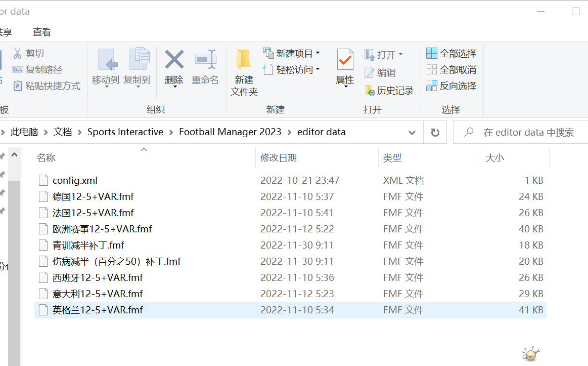Viewport: 588px width, 366px height.
Task: Click Invert selection (反向选择)
Action: (x=451, y=86)
